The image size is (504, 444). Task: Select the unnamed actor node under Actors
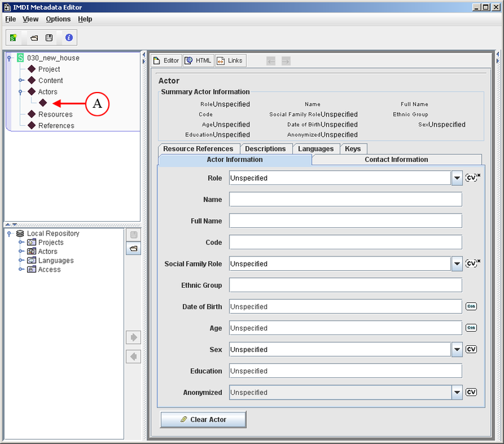coord(43,103)
